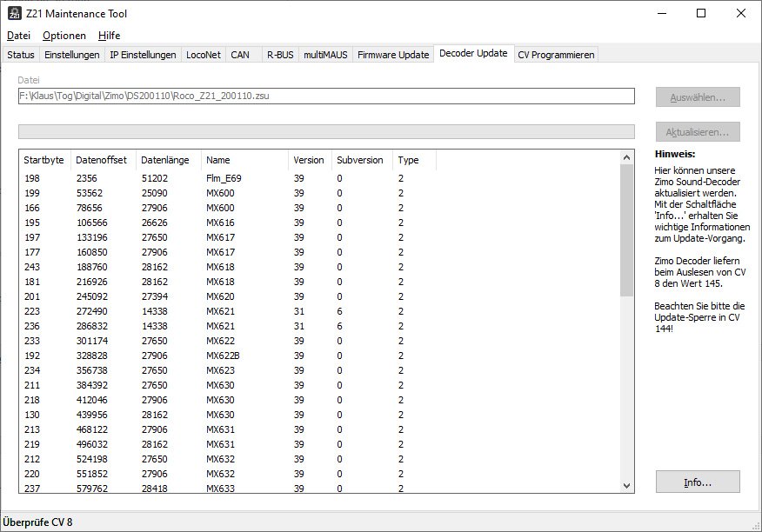This screenshot has height=532, width=762.
Task: Click the Datenlänge value 28418
Action: click(x=155, y=489)
